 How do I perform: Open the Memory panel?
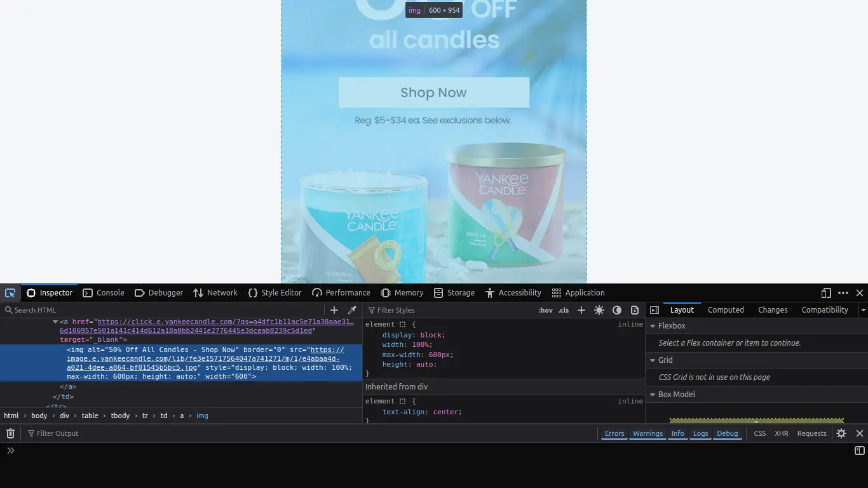click(402, 293)
